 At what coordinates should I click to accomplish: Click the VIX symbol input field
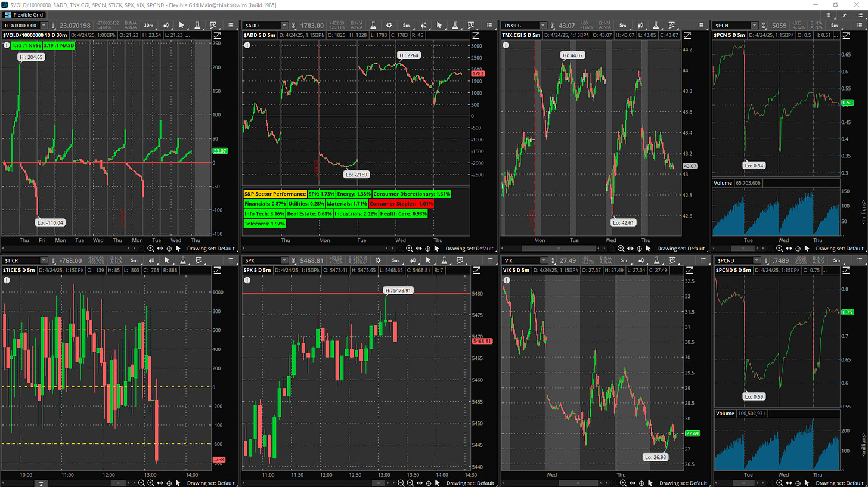pos(518,260)
